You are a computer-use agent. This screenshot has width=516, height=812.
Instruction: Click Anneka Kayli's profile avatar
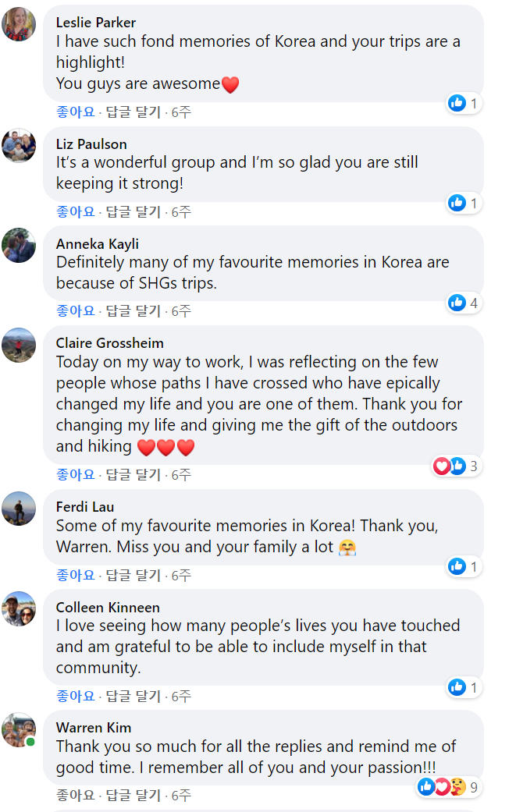(x=20, y=245)
